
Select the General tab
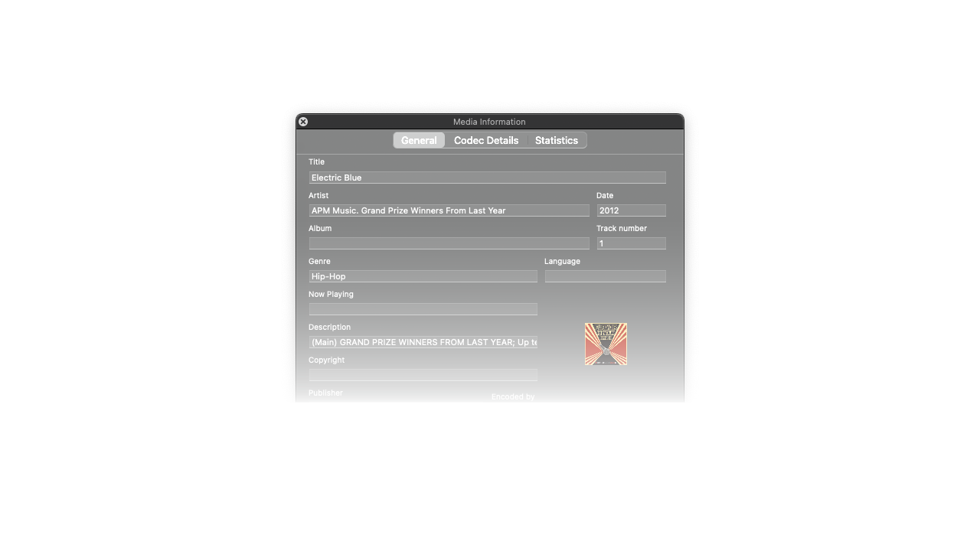419,140
